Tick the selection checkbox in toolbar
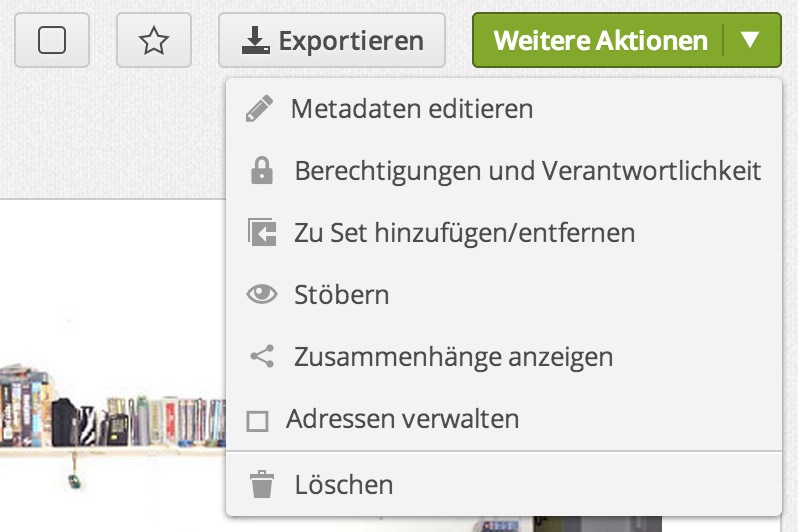 pos(52,41)
